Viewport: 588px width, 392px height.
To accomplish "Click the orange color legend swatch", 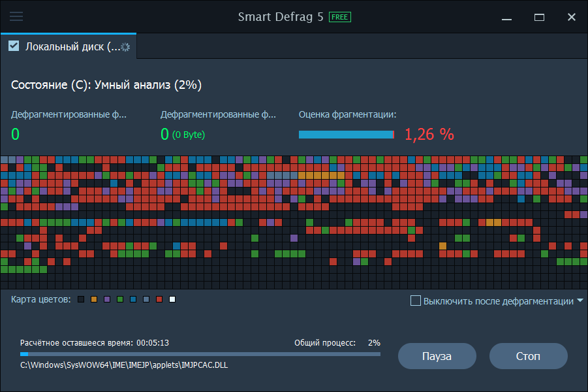I will 94,299.
